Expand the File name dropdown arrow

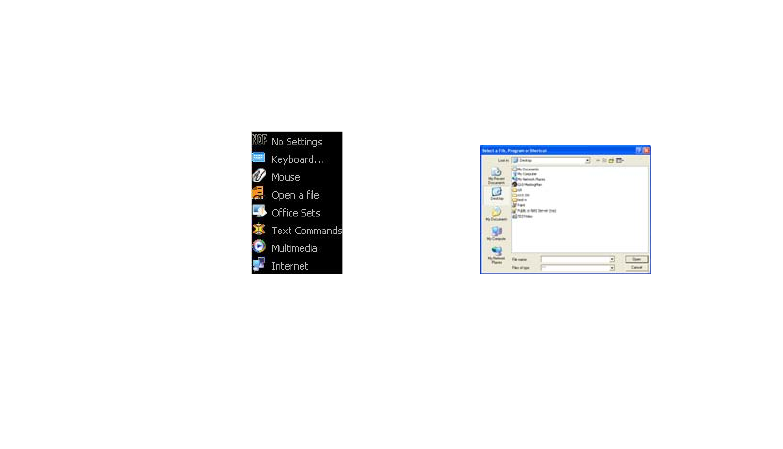(x=612, y=260)
